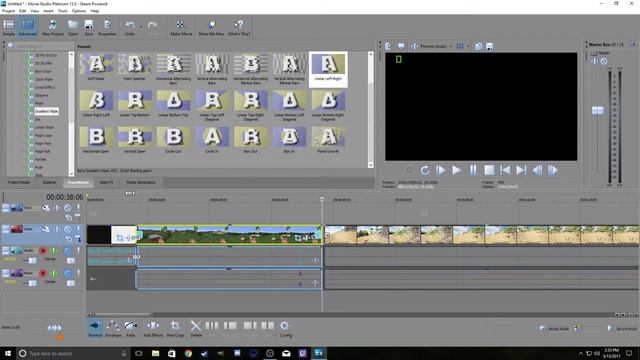Screen dimensions: 640x360
Task: Solo the Audio track
Action: tap(78, 251)
